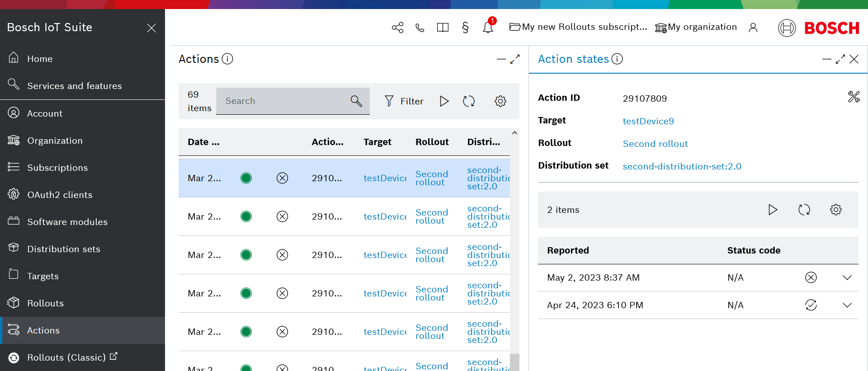Expand the May 2, 2023 status row
Screen dimensions: 868x371
(847, 277)
